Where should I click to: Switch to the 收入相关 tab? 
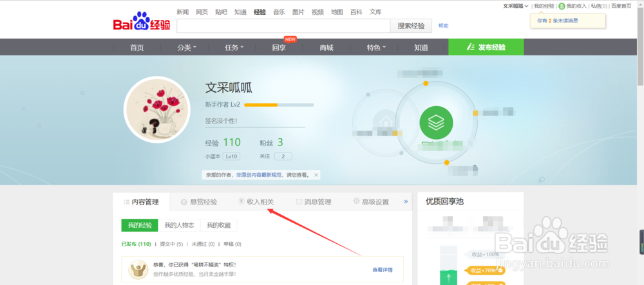[256, 202]
